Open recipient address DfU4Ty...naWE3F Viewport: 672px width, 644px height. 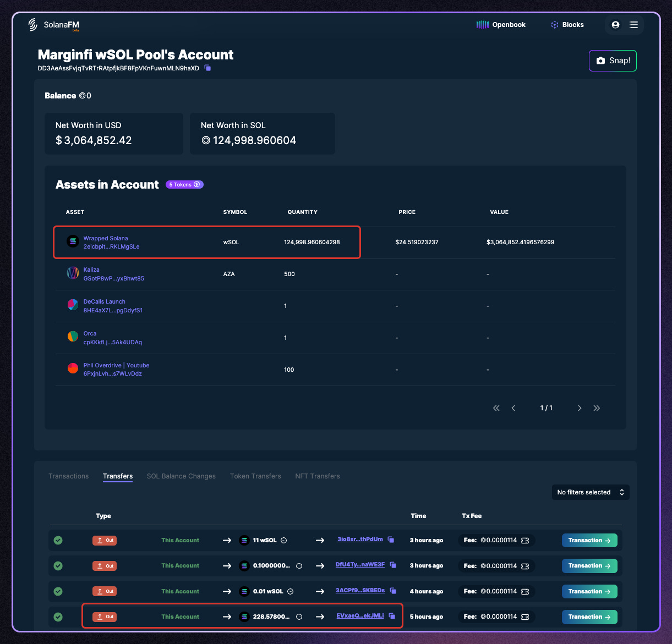[x=360, y=565]
